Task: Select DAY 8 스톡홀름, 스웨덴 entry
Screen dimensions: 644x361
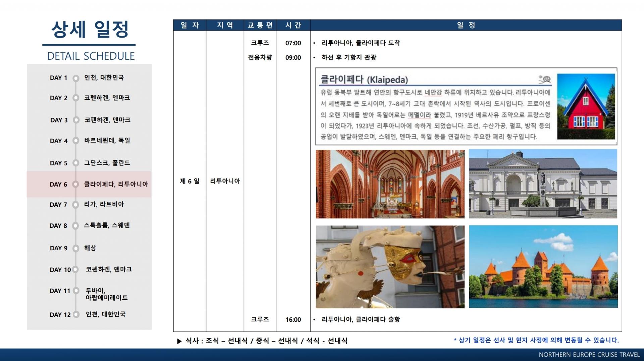Action: [90, 225]
